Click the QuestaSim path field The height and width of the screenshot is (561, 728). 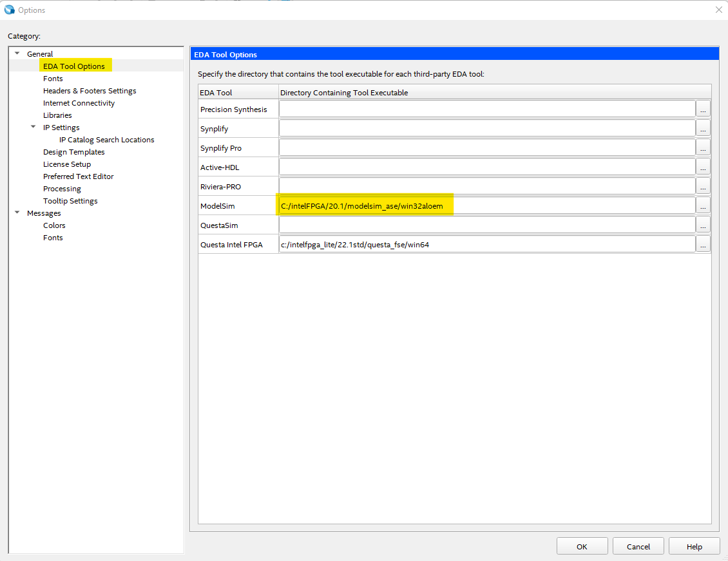487,225
